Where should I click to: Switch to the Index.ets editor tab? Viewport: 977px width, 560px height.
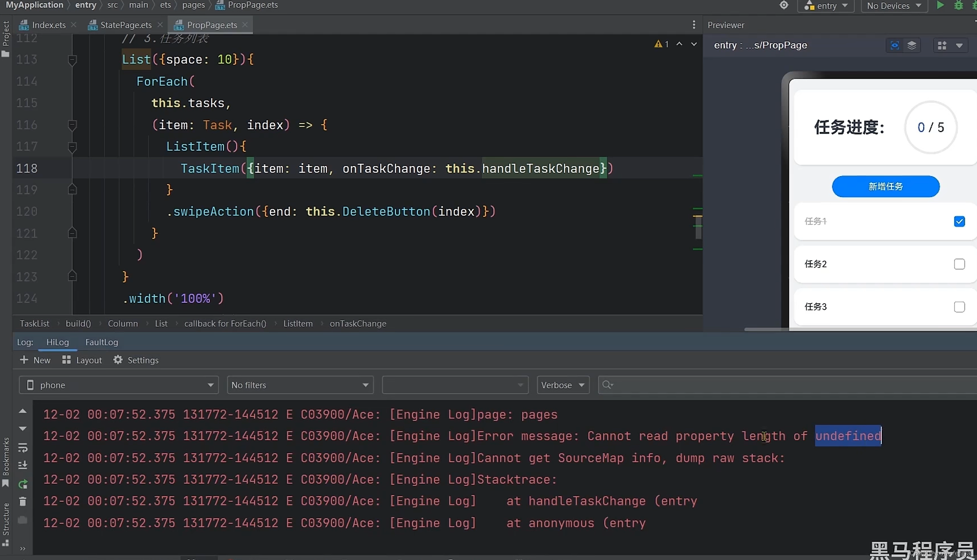(42, 25)
